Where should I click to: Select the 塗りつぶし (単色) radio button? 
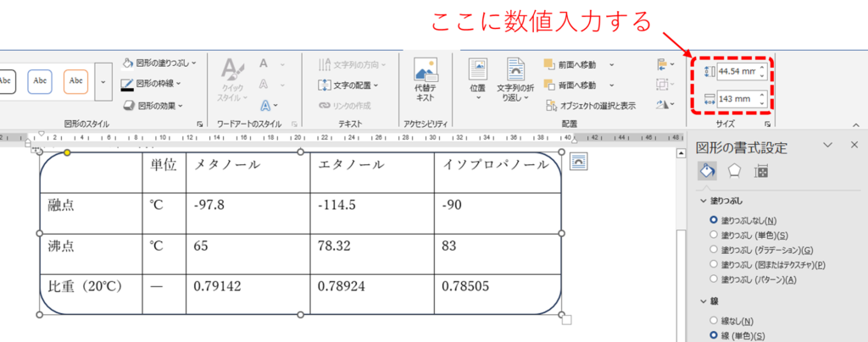coord(714,234)
